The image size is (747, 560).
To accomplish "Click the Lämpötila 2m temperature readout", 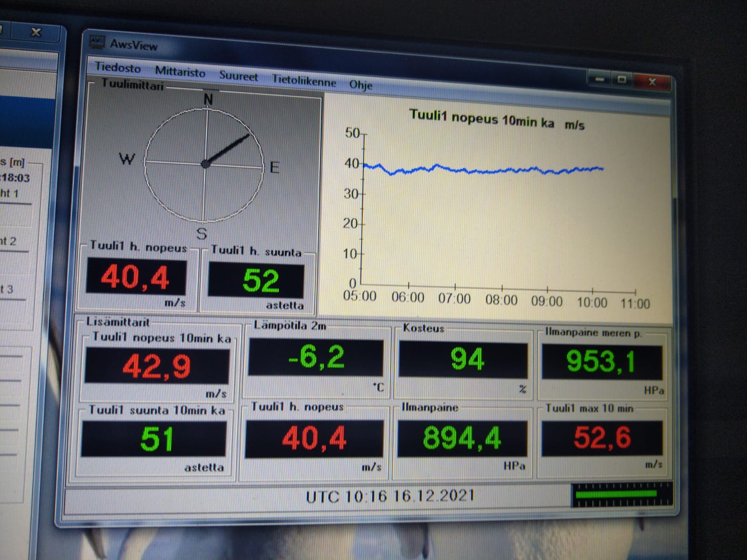I will click(x=316, y=358).
